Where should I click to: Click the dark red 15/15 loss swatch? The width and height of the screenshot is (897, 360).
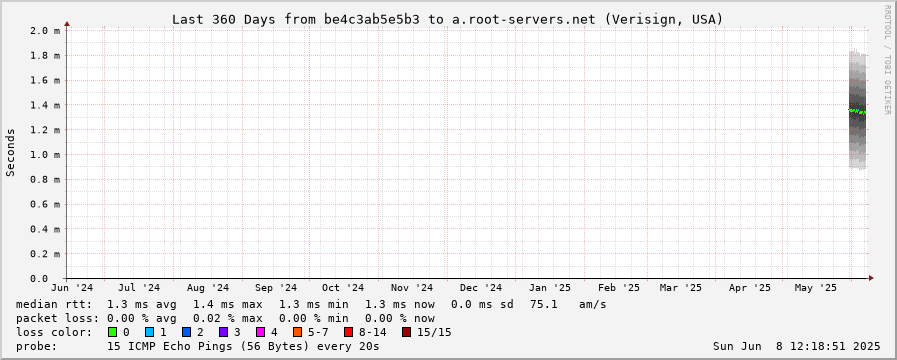click(406, 332)
